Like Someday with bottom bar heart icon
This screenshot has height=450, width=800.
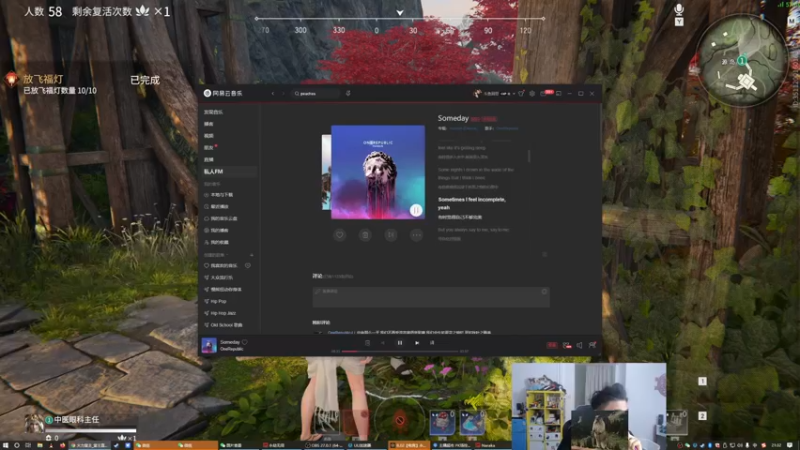(x=245, y=342)
